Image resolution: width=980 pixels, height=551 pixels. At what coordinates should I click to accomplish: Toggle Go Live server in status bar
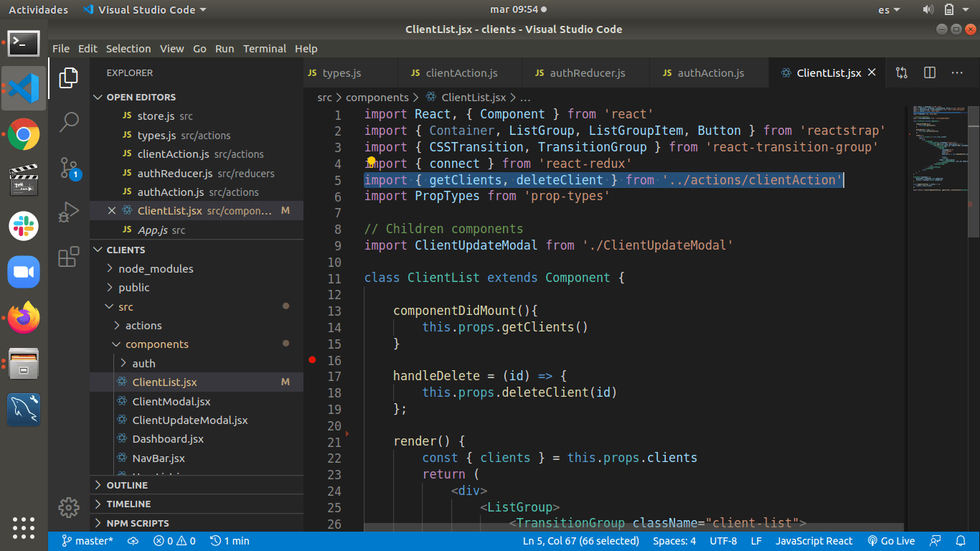tap(891, 541)
